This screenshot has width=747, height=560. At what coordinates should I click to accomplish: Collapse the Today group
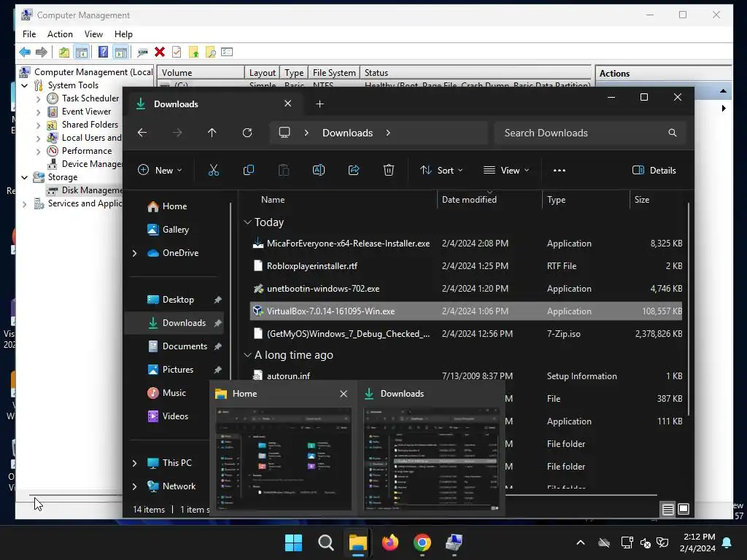tap(247, 222)
